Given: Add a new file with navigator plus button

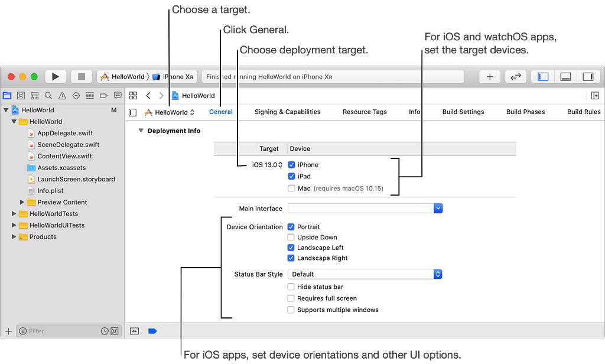Looking at the screenshot, I should point(8,331).
